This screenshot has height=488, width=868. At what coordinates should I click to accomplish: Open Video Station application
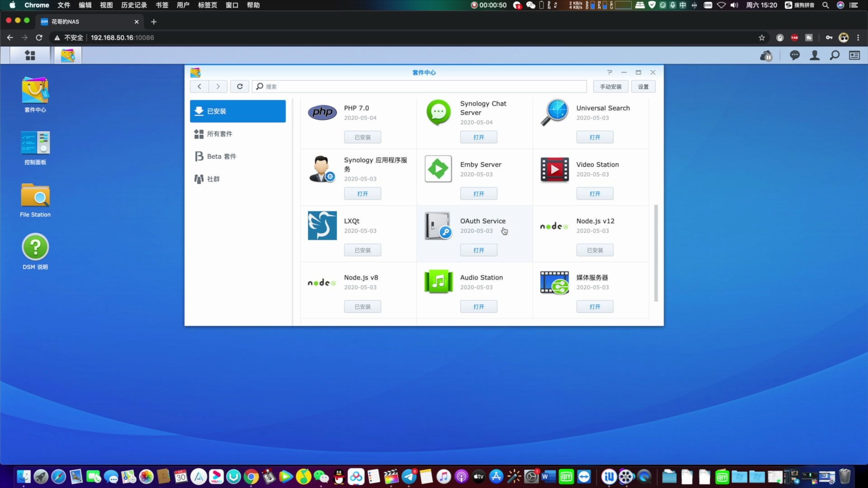coord(594,193)
